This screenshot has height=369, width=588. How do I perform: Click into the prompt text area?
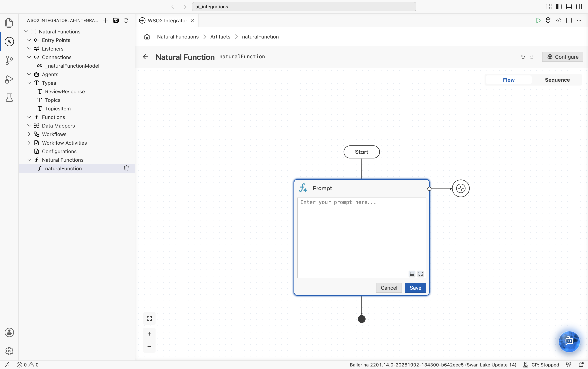tap(361, 238)
